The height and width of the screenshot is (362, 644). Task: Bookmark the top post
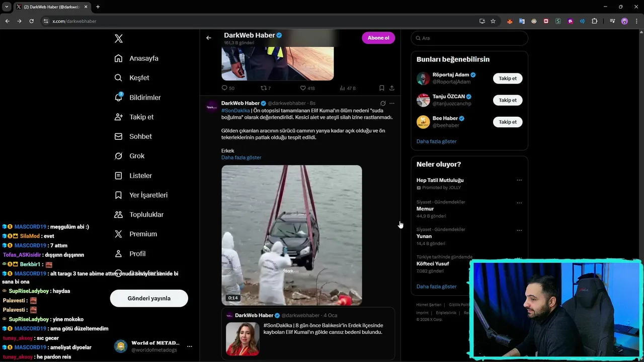coord(382,88)
